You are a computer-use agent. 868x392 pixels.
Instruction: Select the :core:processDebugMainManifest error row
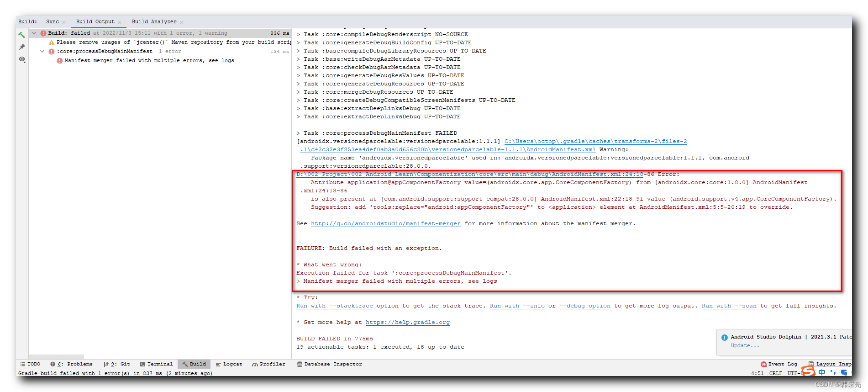(x=160, y=51)
